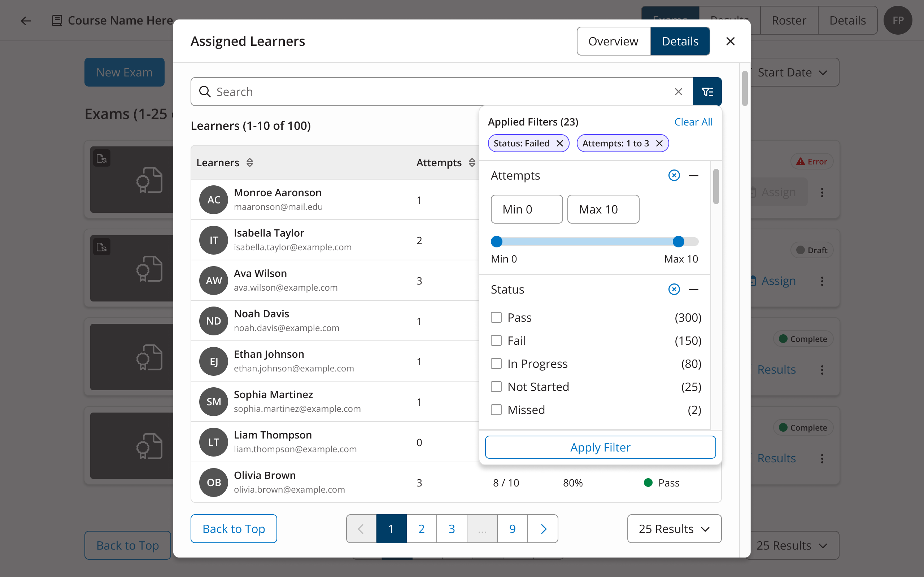Clear the search field using the X icon
This screenshot has width=924, height=577.
(x=678, y=91)
